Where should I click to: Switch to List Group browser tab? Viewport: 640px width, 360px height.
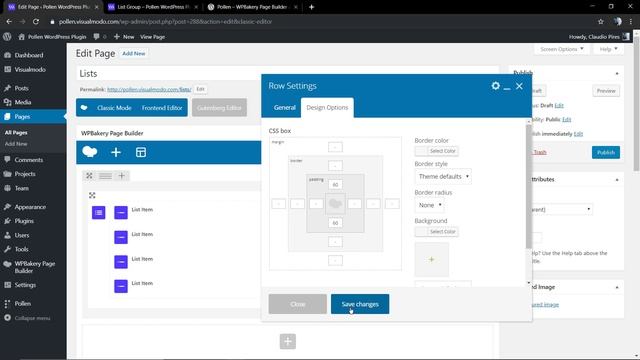[x=152, y=7]
